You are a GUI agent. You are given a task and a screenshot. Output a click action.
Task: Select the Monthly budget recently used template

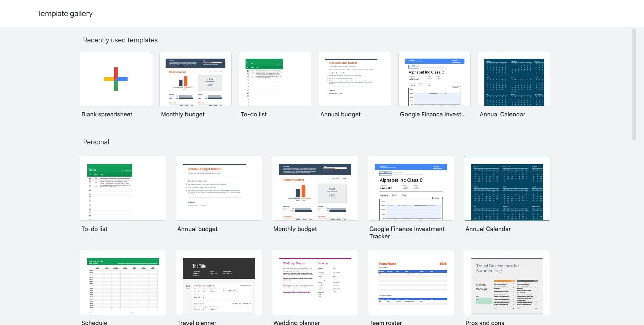tap(196, 79)
